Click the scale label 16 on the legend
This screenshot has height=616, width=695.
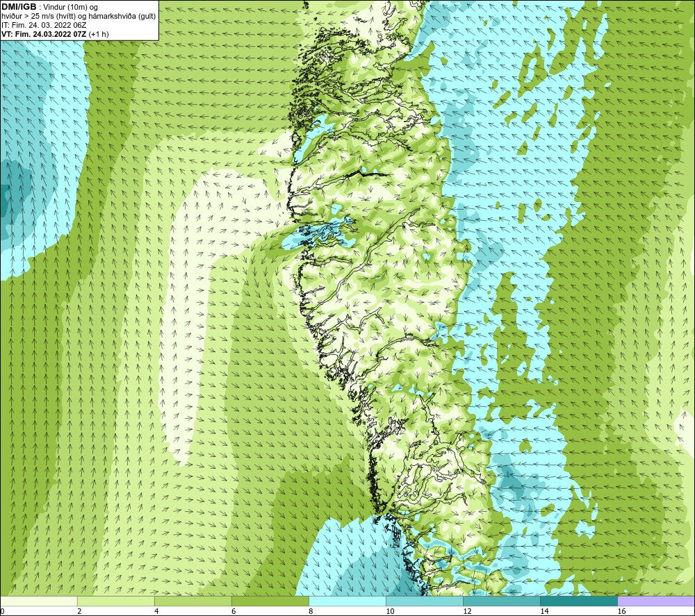(x=621, y=612)
